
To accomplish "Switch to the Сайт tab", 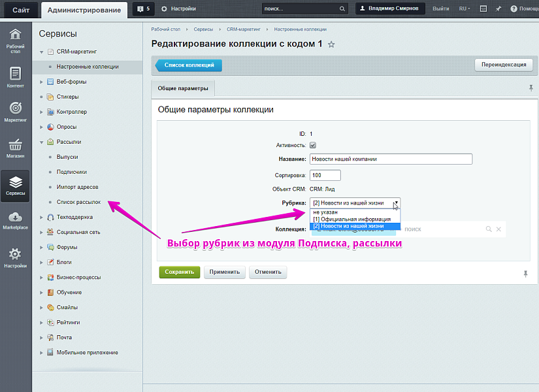I will pyautogui.click(x=20, y=10).
